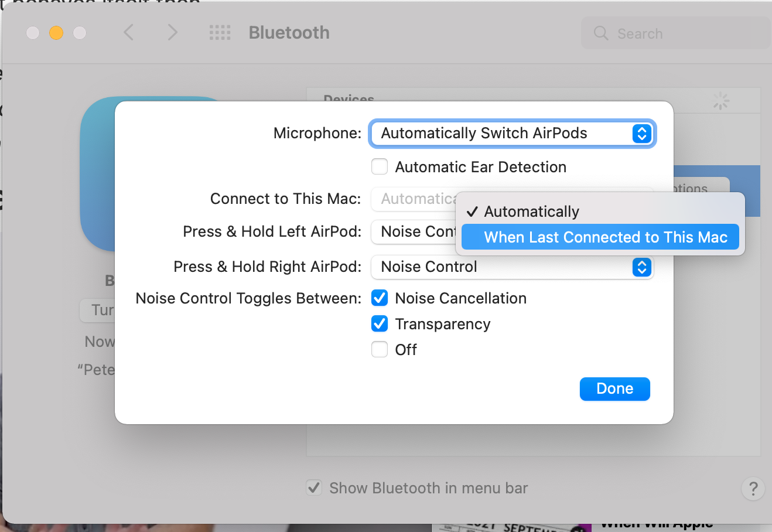Uncheck the Noise Cancellation checkbox
The width and height of the screenshot is (772, 532).
coord(380,298)
